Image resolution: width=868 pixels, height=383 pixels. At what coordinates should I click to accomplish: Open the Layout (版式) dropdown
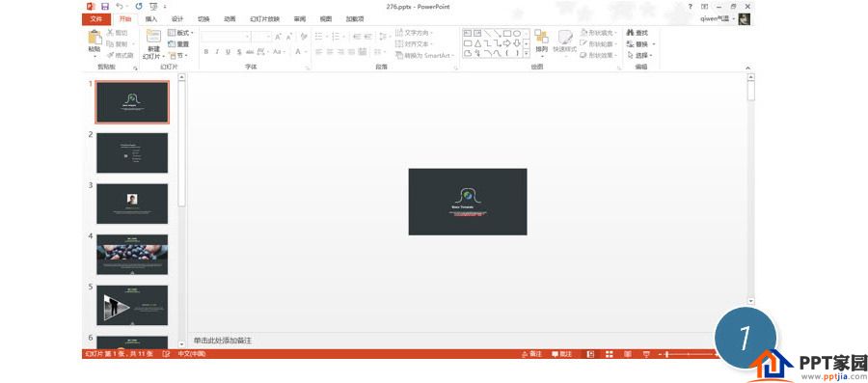(x=180, y=33)
